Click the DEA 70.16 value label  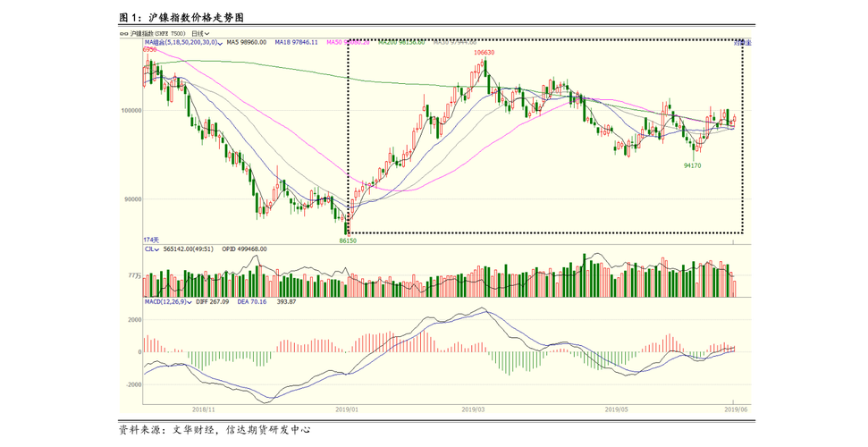(x=250, y=301)
